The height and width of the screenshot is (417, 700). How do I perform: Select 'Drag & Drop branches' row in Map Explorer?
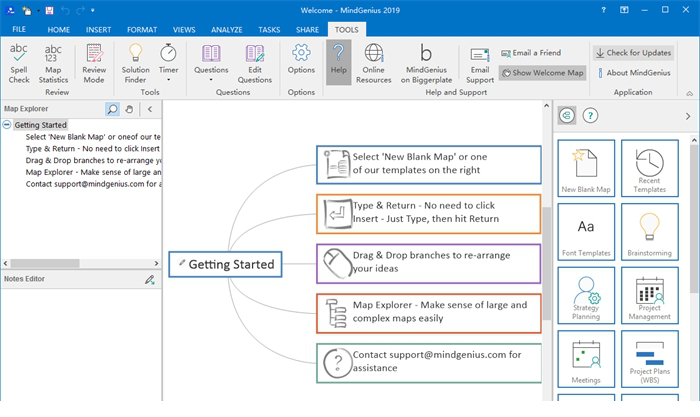point(93,160)
